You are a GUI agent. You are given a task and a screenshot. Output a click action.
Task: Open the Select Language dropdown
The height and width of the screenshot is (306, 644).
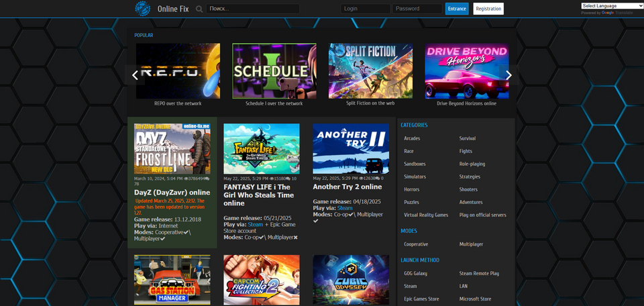(x=612, y=6)
